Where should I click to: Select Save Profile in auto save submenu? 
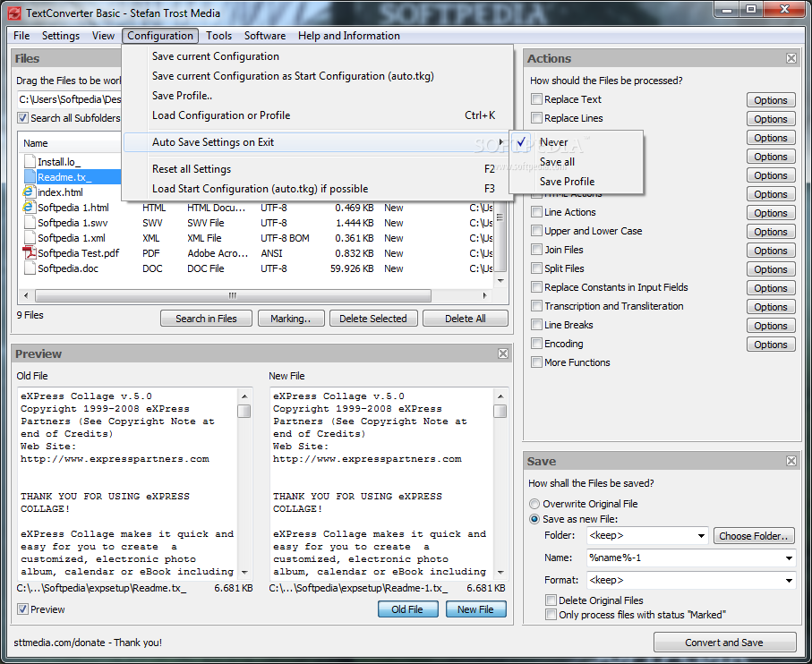click(576, 182)
